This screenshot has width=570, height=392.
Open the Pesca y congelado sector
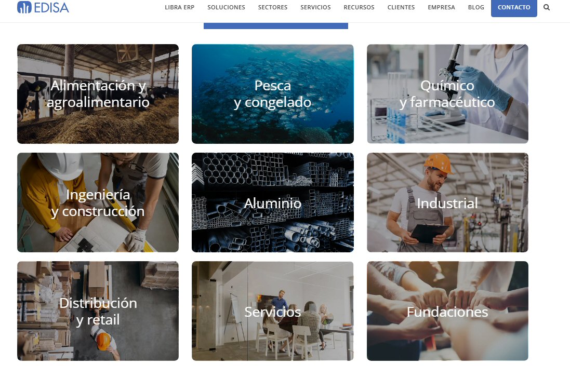click(x=273, y=94)
